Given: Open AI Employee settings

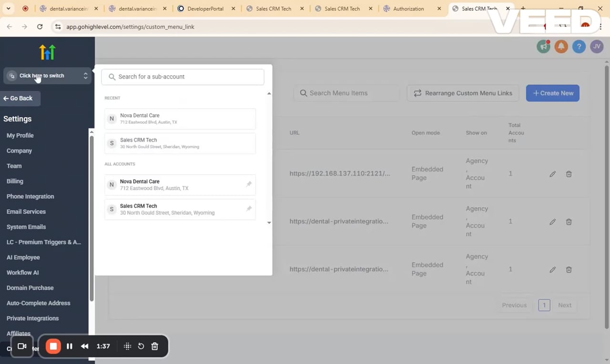Looking at the screenshot, I should click(x=23, y=257).
